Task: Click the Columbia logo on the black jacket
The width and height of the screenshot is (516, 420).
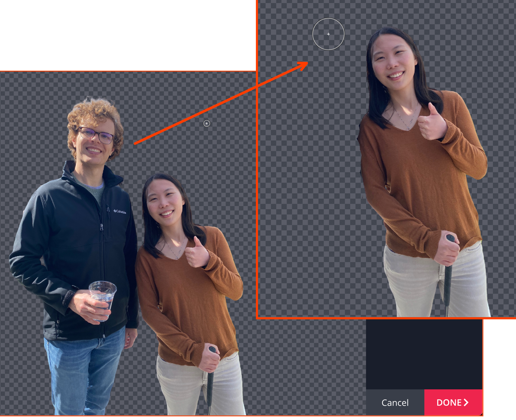Action: pyautogui.click(x=120, y=211)
